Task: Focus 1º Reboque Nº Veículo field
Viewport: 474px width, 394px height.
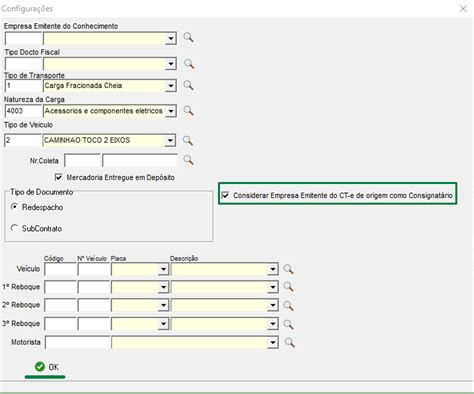Action: pos(94,287)
